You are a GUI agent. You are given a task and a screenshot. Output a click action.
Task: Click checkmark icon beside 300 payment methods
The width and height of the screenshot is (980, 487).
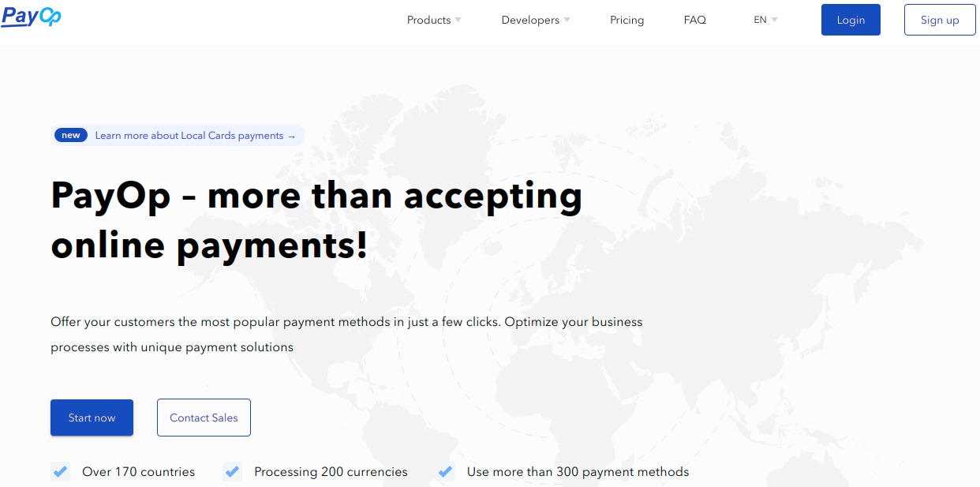[446, 472]
